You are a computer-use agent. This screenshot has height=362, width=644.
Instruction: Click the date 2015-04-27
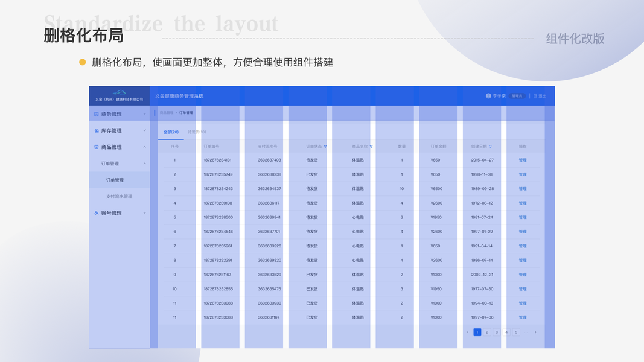[483, 160]
